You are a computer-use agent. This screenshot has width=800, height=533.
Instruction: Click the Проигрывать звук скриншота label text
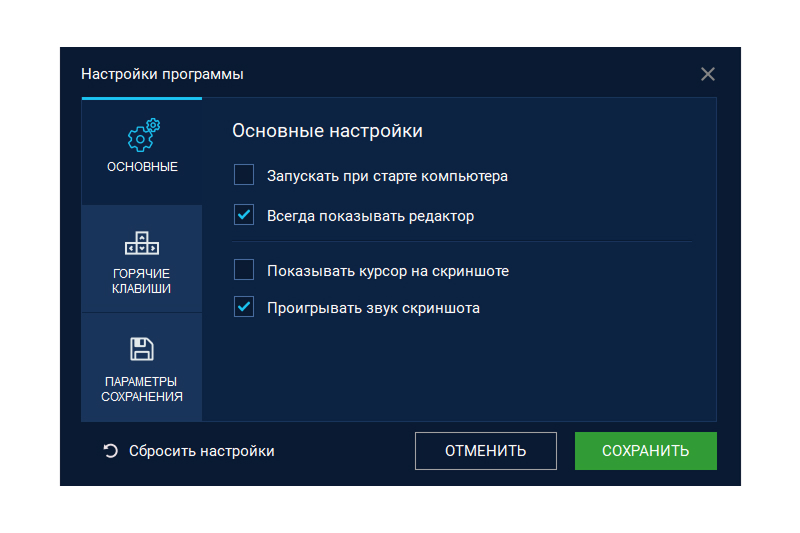coord(373,308)
